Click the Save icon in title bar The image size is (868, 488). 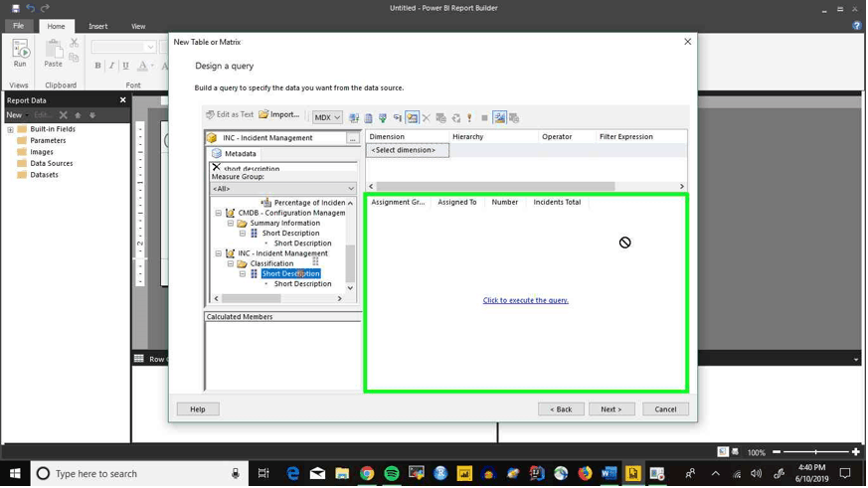click(16, 8)
